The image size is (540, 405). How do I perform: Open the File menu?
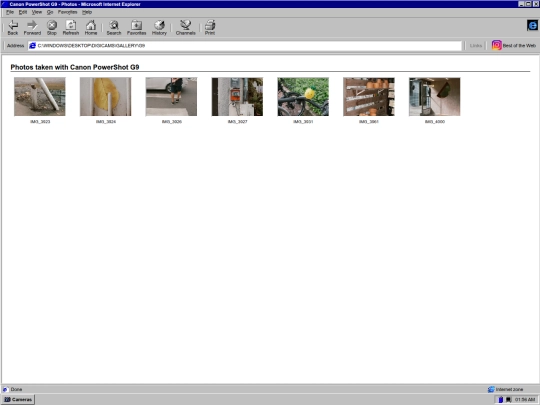(x=10, y=12)
